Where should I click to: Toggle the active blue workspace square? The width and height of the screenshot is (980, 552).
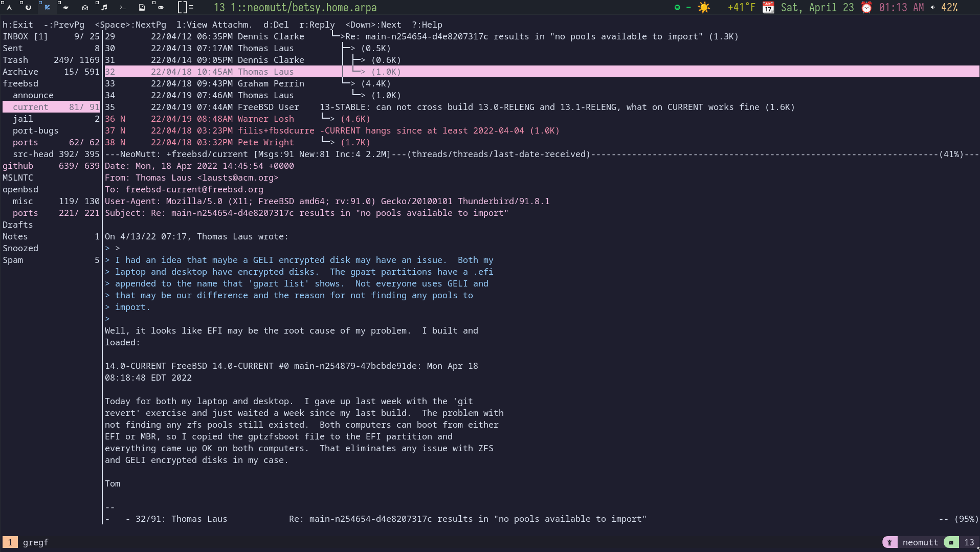tap(40, 3)
